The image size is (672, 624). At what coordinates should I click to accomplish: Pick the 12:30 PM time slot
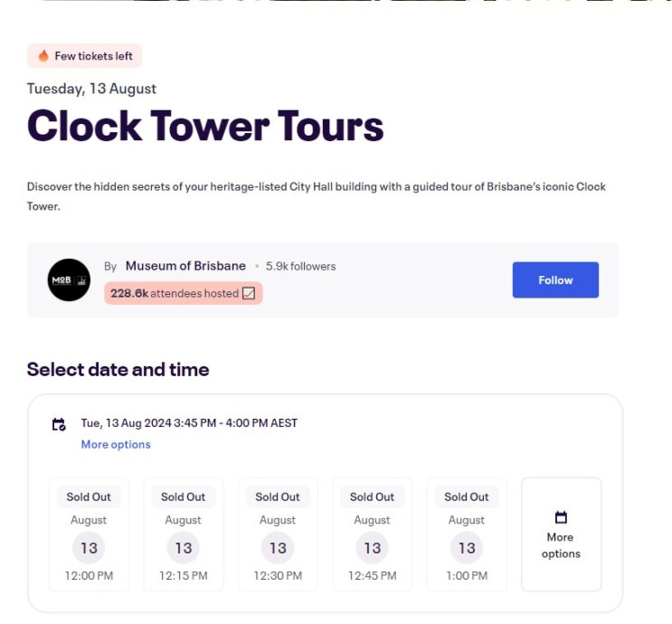tap(278, 534)
